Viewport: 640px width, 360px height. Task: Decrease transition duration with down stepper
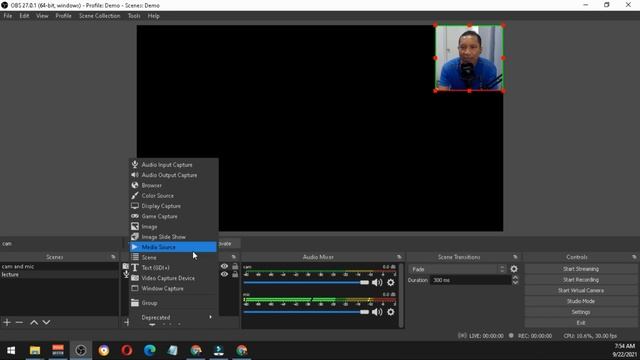[x=515, y=282]
